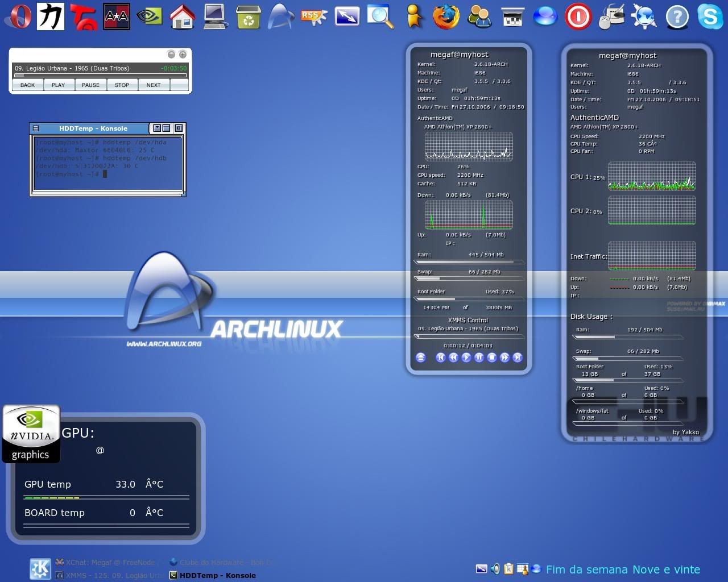The height and width of the screenshot is (582, 728).
Task: Click the HDDTemp Konsole title bar
Action: (93, 128)
